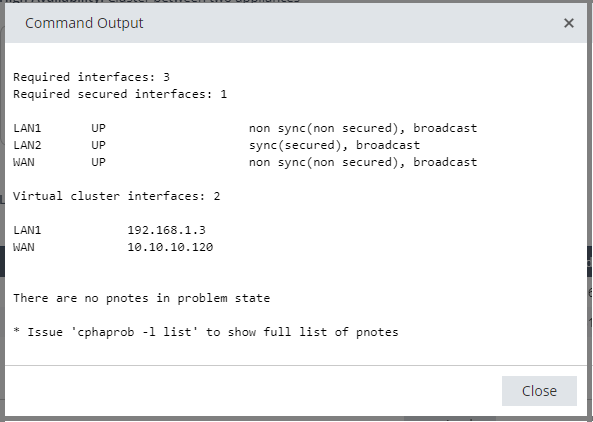The height and width of the screenshot is (422, 593).
Task: Click the sync(secured), broadcast text
Action: point(334,145)
